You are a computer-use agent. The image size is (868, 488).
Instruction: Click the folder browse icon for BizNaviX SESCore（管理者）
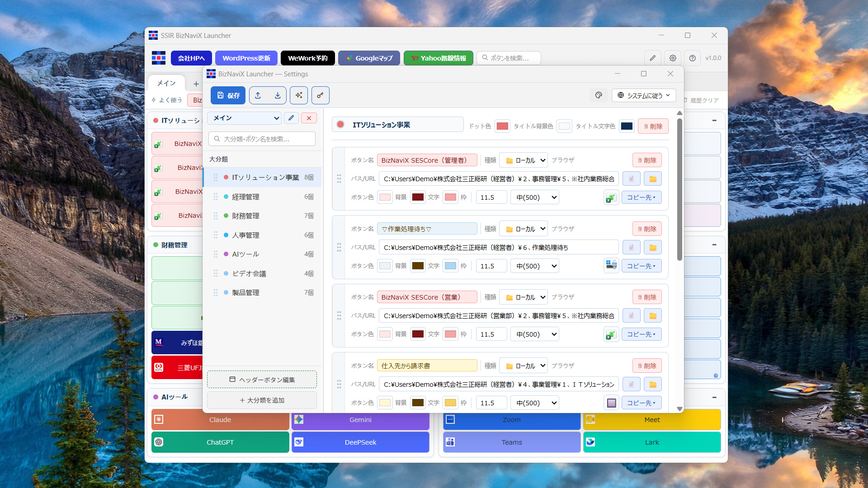(x=653, y=179)
